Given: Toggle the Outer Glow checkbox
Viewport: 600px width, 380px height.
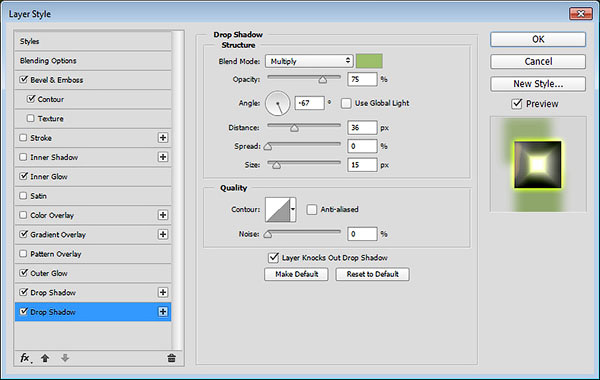Looking at the screenshot, I should 23,273.
